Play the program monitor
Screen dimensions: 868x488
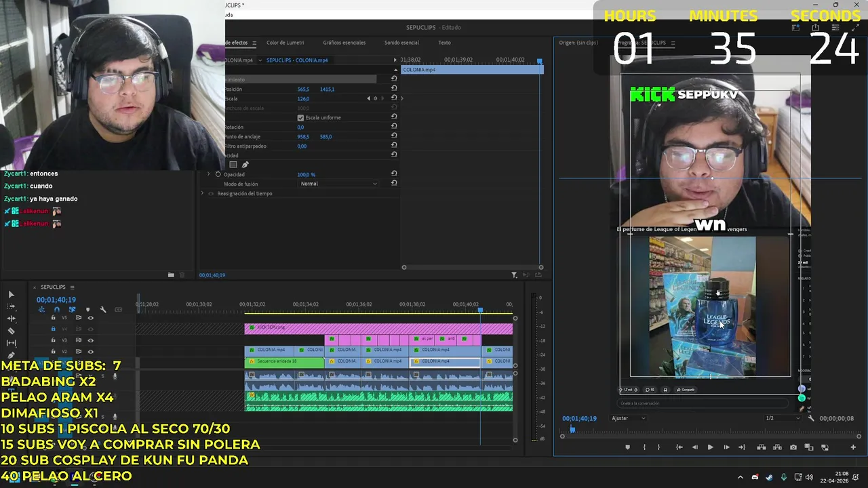tap(710, 447)
